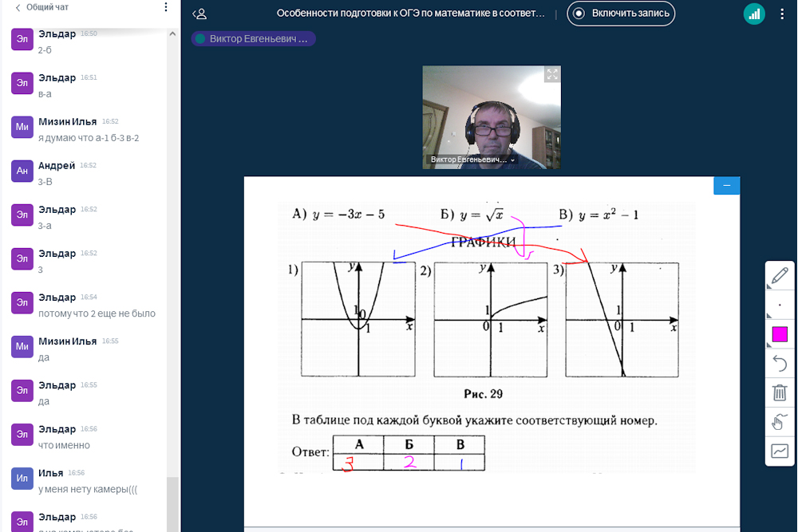Select the pencil drawing tool

point(780,276)
